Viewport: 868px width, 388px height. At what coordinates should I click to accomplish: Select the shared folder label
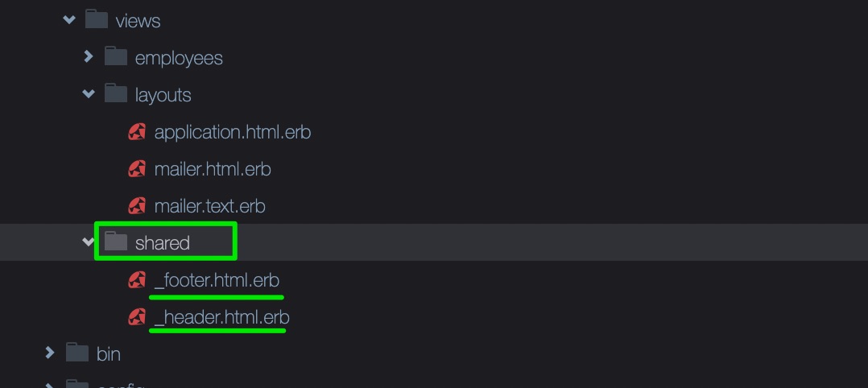[162, 242]
